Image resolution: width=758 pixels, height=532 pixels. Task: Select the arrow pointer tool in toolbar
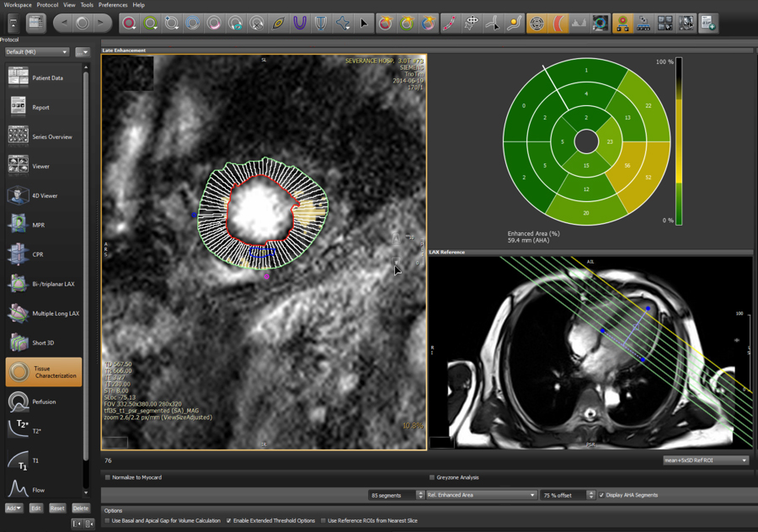tap(364, 24)
